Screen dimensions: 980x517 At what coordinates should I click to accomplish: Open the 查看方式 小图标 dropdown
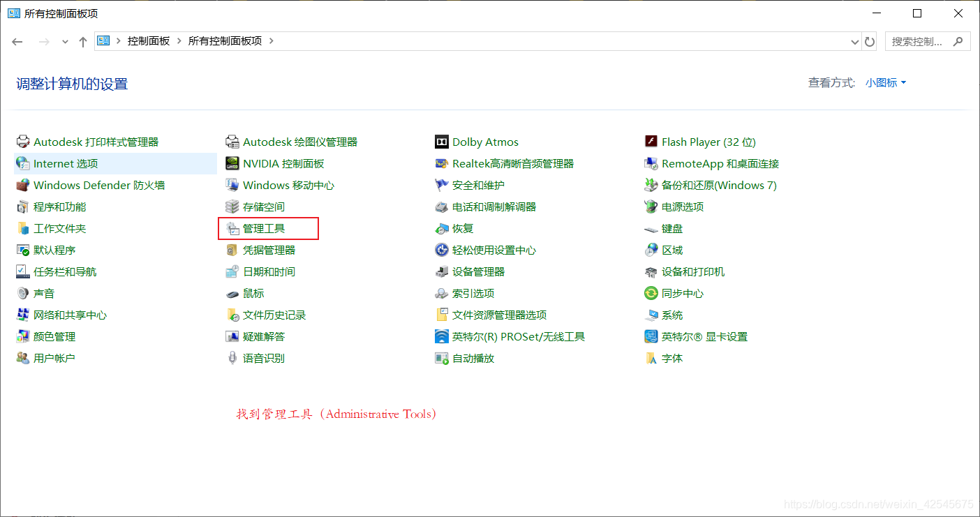(886, 83)
